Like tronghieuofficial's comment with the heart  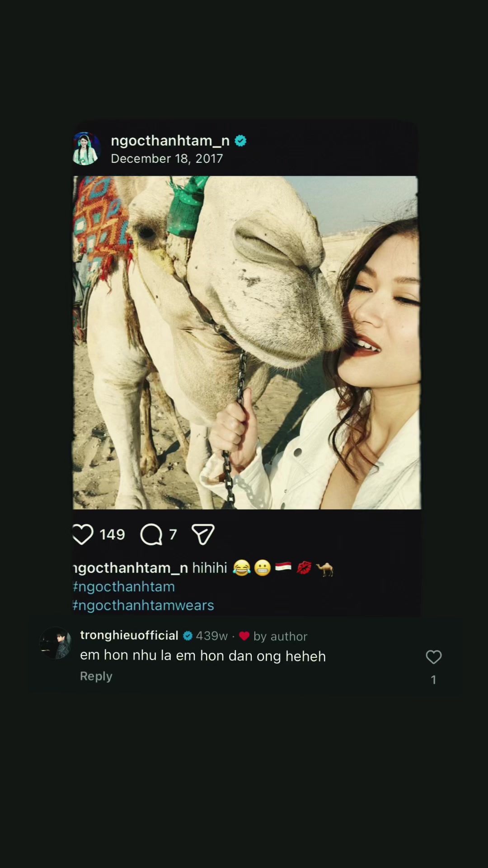[433, 657]
